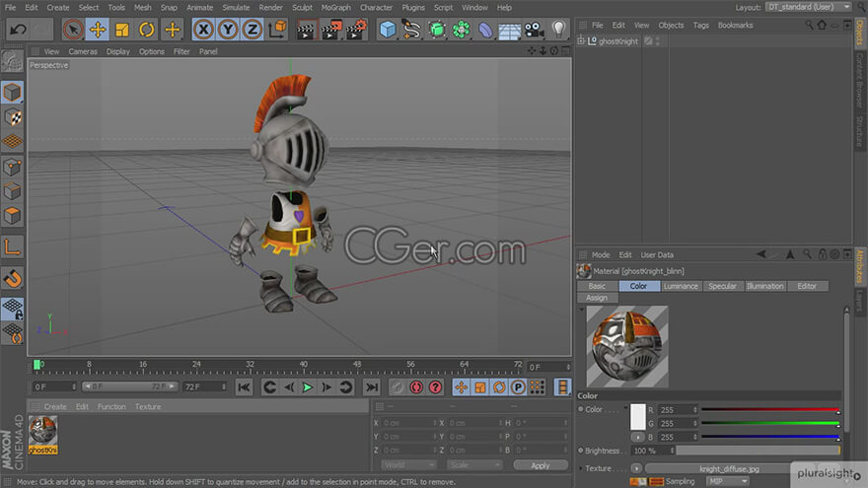868x488 pixels.
Task: Click the timeline frame 32 marker
Action: click(250, 365)
